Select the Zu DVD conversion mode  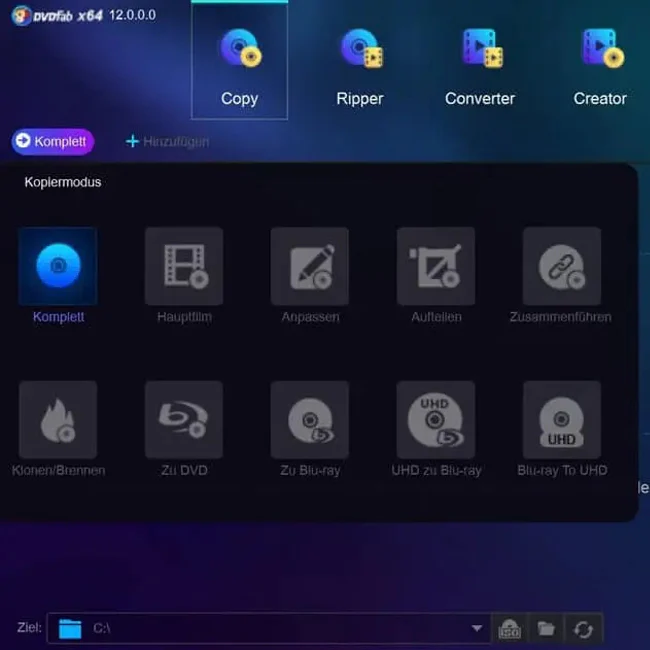tap(184, 419)
